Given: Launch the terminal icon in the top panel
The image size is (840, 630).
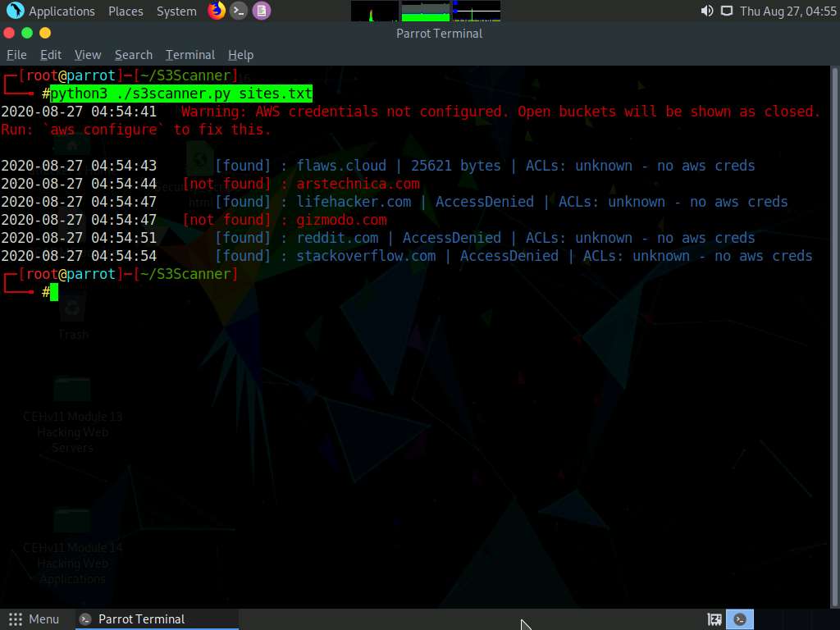Looking at the screenshot, I should [x=238, y=11].
